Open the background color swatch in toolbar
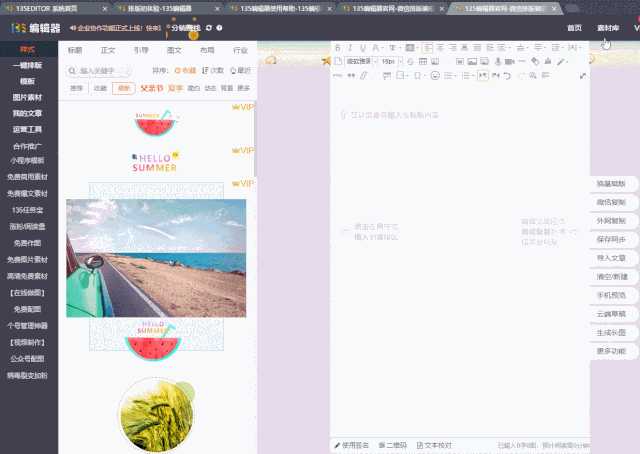 coord(410,48)
